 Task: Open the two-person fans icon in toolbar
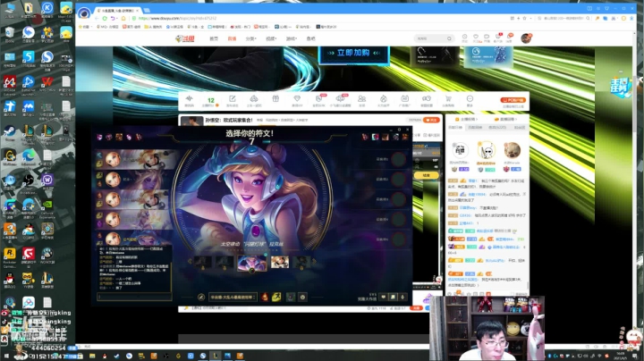point(362,100)
